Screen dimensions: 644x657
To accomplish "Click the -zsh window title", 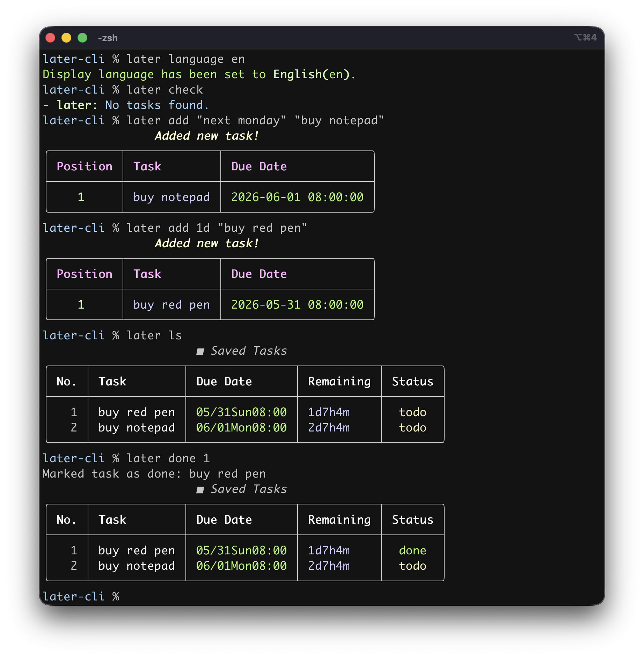I will click(108, 38).
